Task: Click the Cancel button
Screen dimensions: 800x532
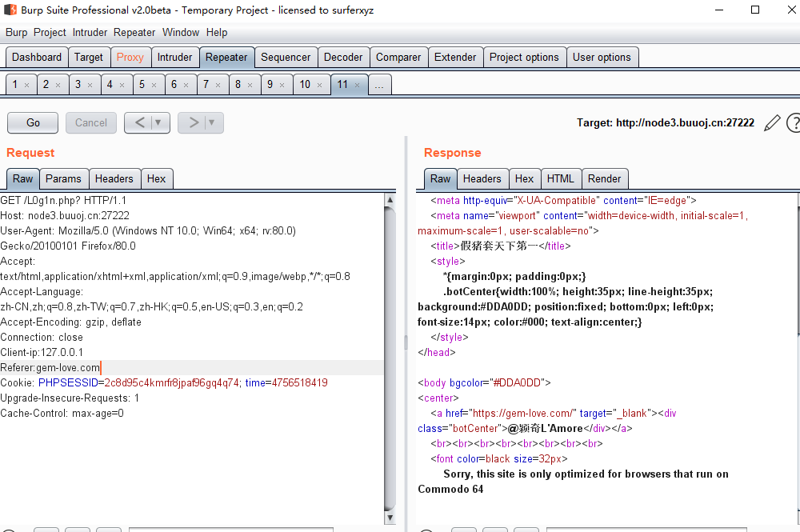Action: [x=91, y=122]
